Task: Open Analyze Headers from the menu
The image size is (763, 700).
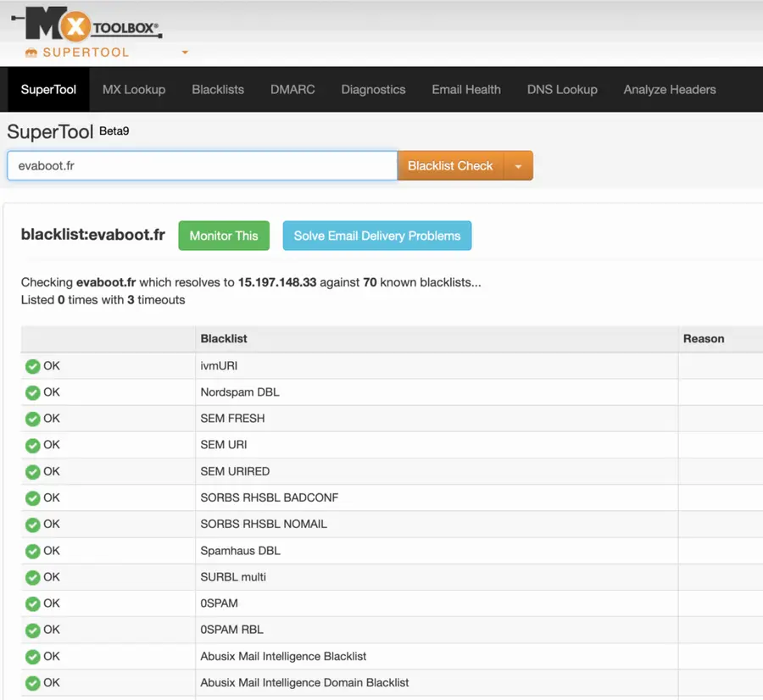Action: point(669,89)
